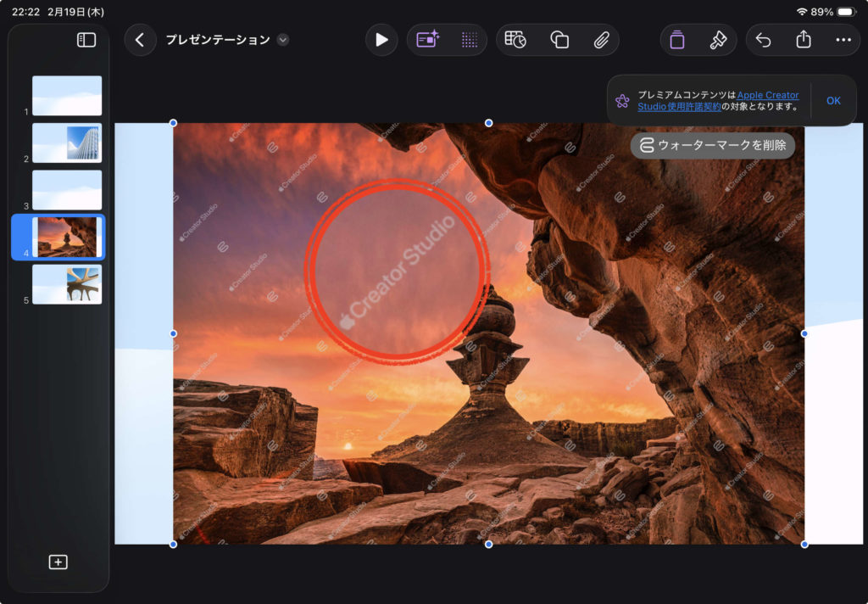Image resolution: width=868 pixels, height=604 pixels.
Task: Open the purple document organize button
Action: [676, 40]
